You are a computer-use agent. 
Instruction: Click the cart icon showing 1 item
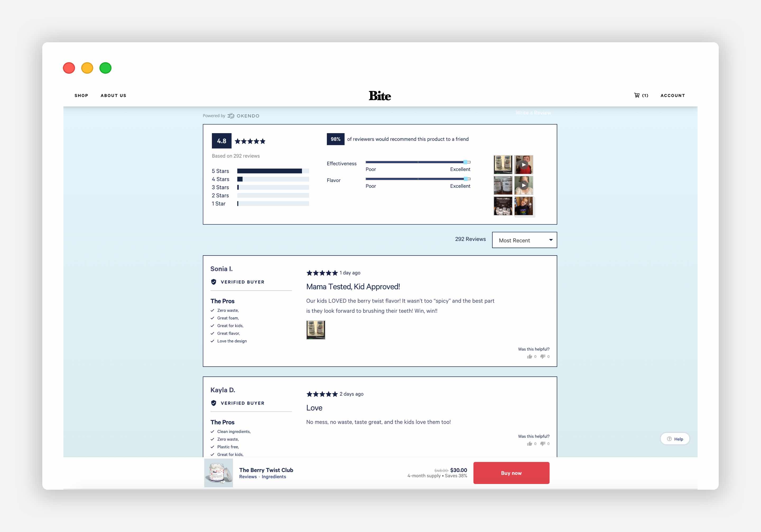click(x=638, y=95)
